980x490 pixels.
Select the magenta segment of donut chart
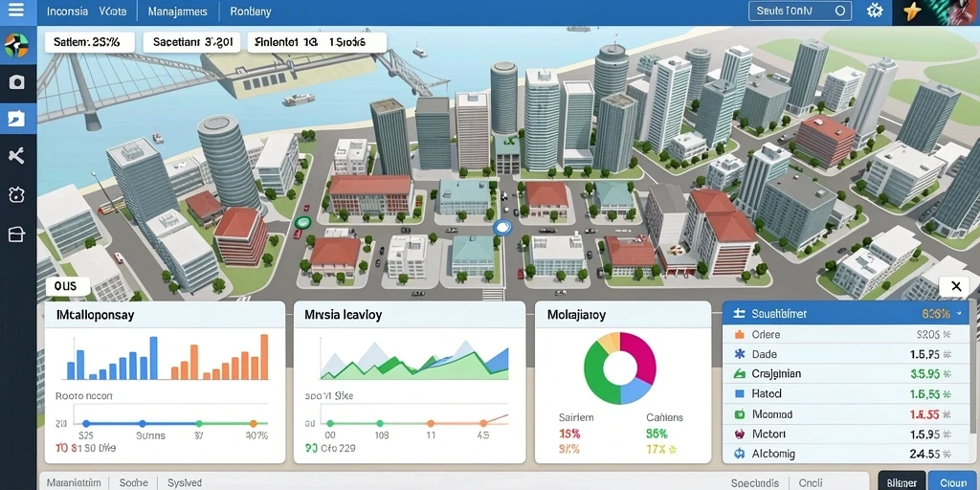click(642, 354)
